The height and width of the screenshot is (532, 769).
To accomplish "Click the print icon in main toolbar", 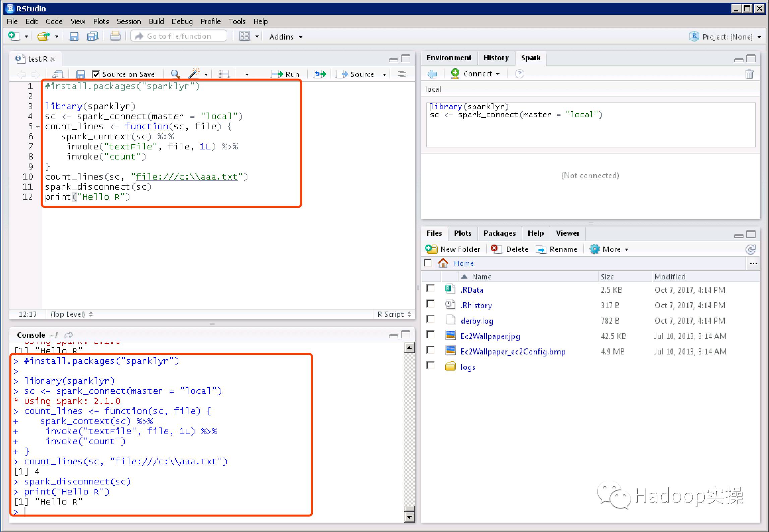I will tap(115, 36).
